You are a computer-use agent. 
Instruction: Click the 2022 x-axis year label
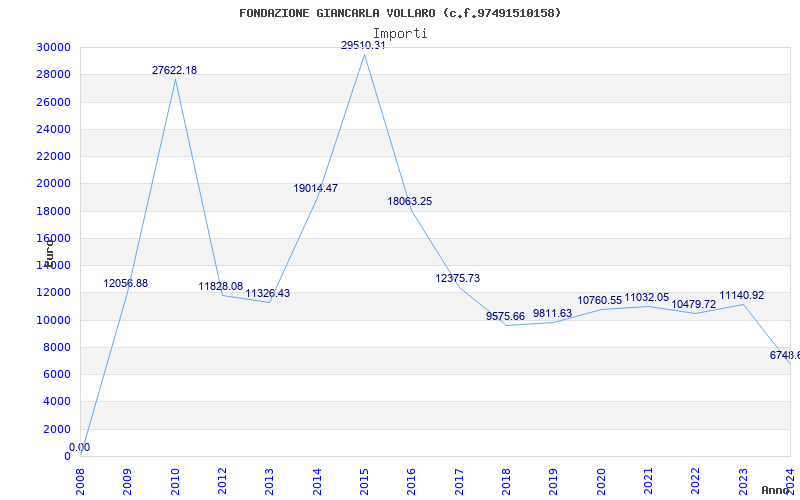pos(695,482)
